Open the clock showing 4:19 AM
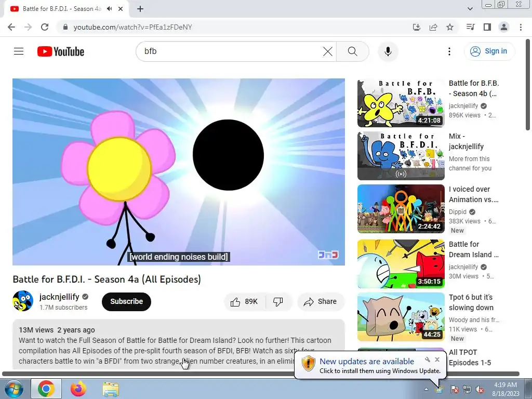The width and height of the screenshot is (532, 399). 506,389
